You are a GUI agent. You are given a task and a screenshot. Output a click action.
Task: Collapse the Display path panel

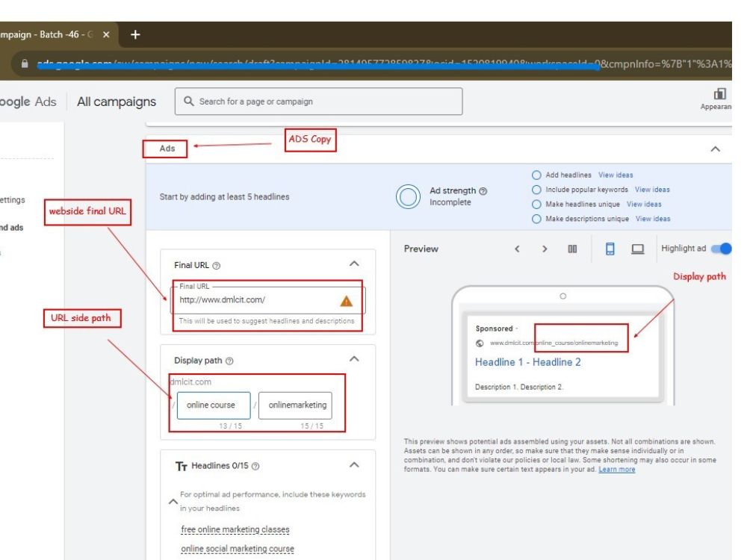[x=354, y=358]
